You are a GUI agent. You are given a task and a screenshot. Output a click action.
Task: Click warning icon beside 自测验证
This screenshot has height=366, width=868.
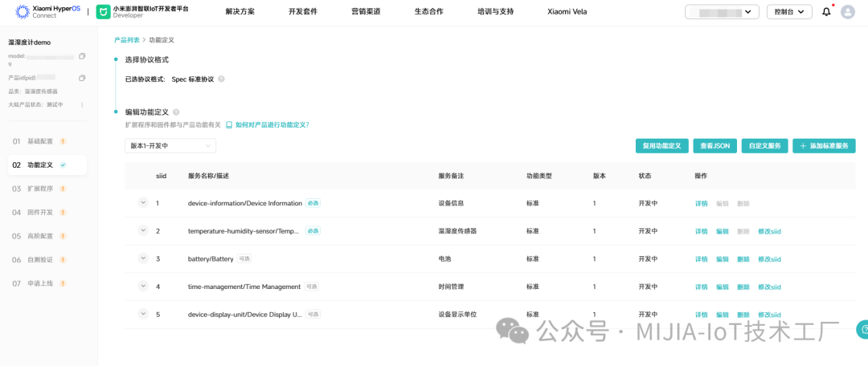(x=63, y=260)
